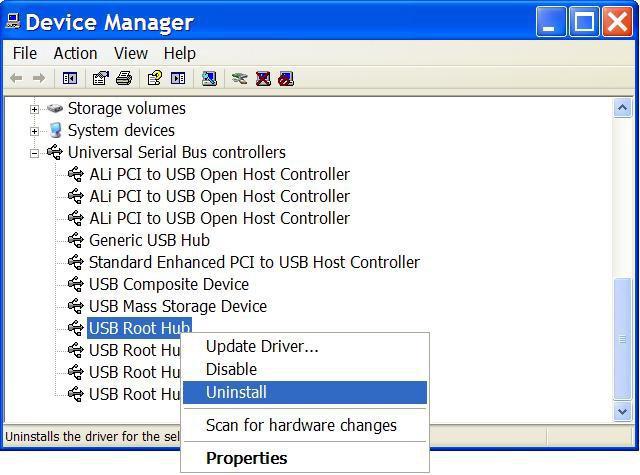Click the Device Manager title bar icon
640x475 pixels.
(13, 22)
